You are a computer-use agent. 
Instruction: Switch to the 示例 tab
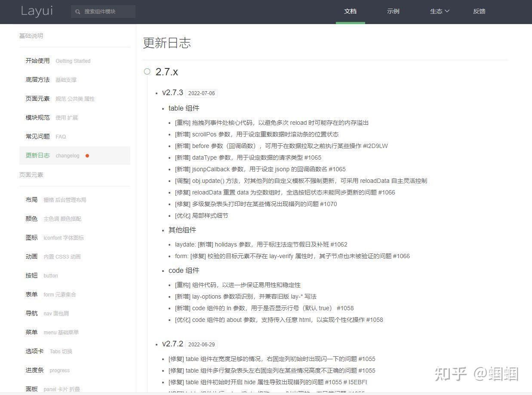(393, 12)
